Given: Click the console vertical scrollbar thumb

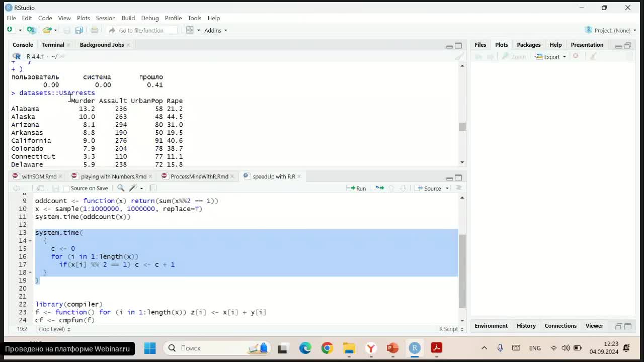Looking at the screenshot, I should (x=462, y=127).
